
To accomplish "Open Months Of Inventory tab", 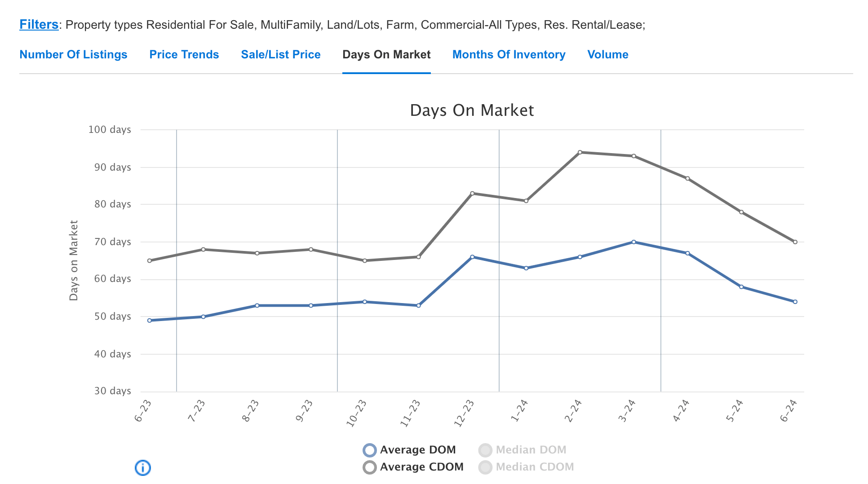I will point(509,54).
